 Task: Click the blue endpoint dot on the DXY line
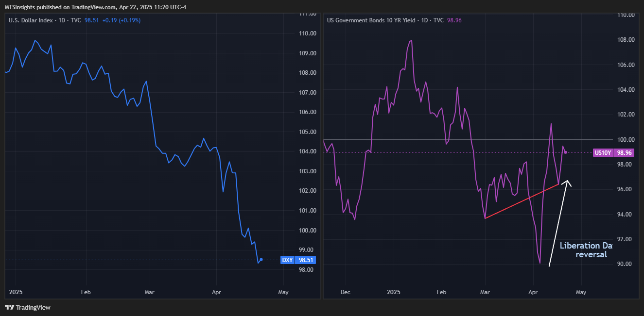261,260
